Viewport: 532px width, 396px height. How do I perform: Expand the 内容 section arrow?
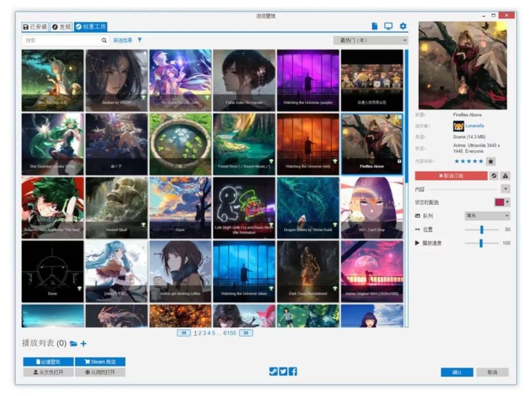coord(505,189)
